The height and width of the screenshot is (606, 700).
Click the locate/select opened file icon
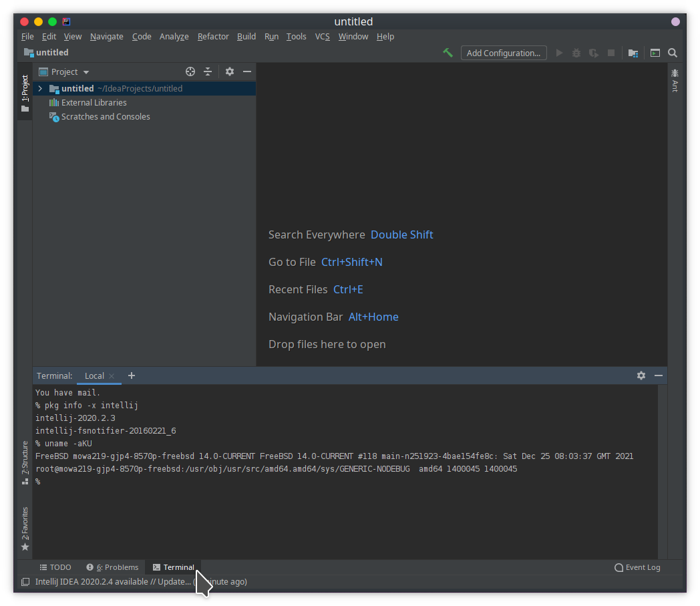click(190, 71)
